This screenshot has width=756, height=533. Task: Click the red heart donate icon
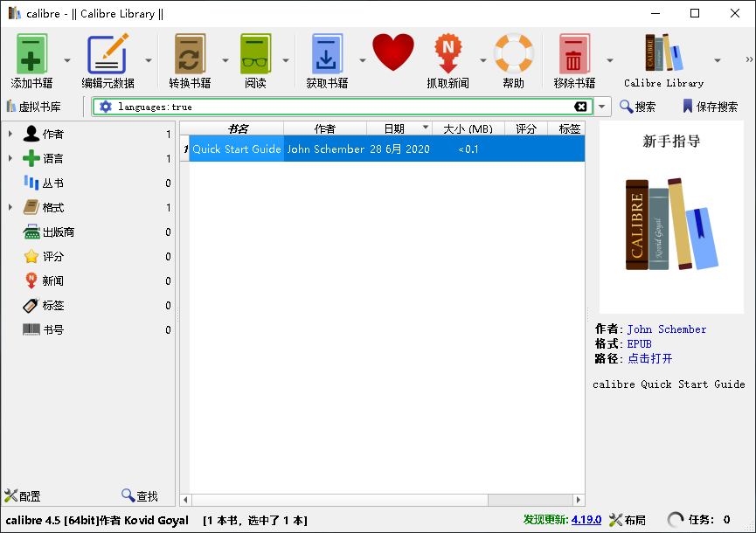(393, 52)
